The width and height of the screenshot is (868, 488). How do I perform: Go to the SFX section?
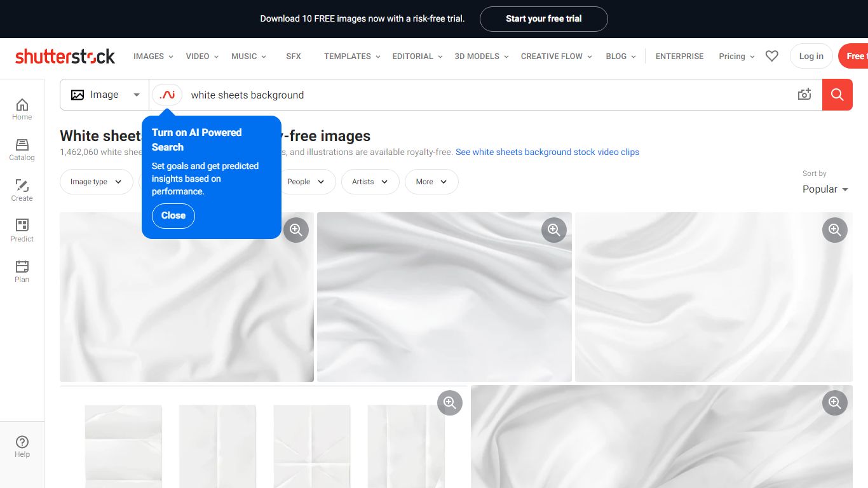[294, 56]
